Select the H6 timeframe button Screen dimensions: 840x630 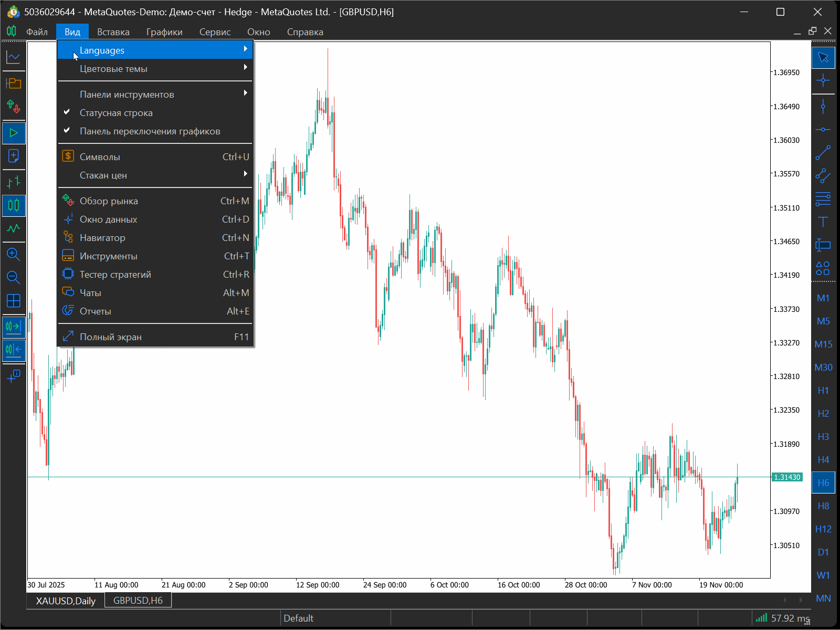pos(823,483)
